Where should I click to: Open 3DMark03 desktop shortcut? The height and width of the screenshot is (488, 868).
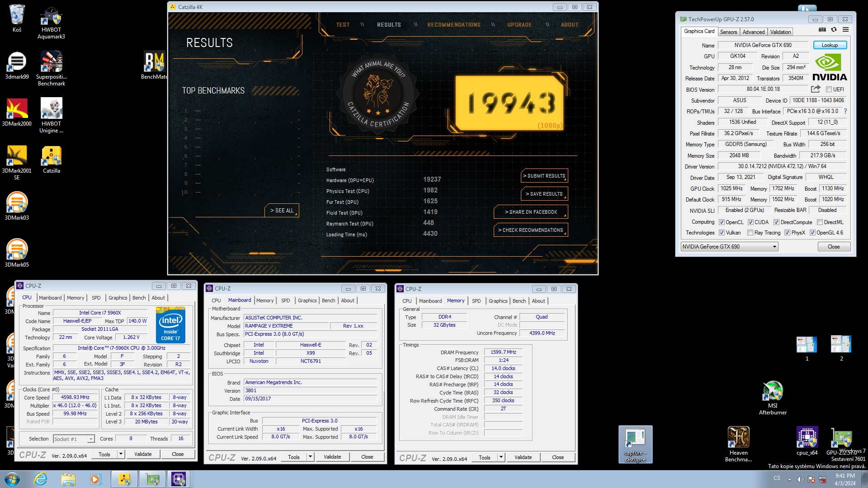pyautogui.click(x=17, y=206)
